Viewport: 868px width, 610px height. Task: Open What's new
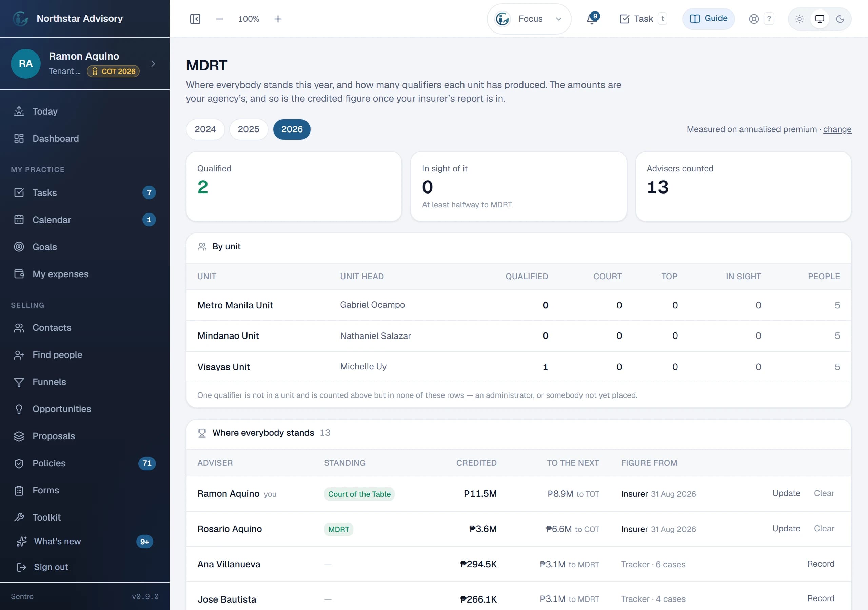[85, 542]
